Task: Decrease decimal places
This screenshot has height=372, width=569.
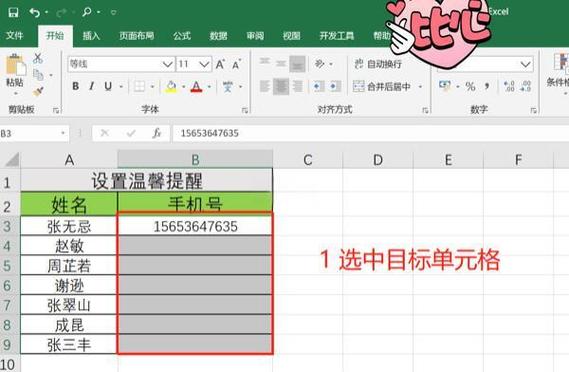Action: pos(525,86)
